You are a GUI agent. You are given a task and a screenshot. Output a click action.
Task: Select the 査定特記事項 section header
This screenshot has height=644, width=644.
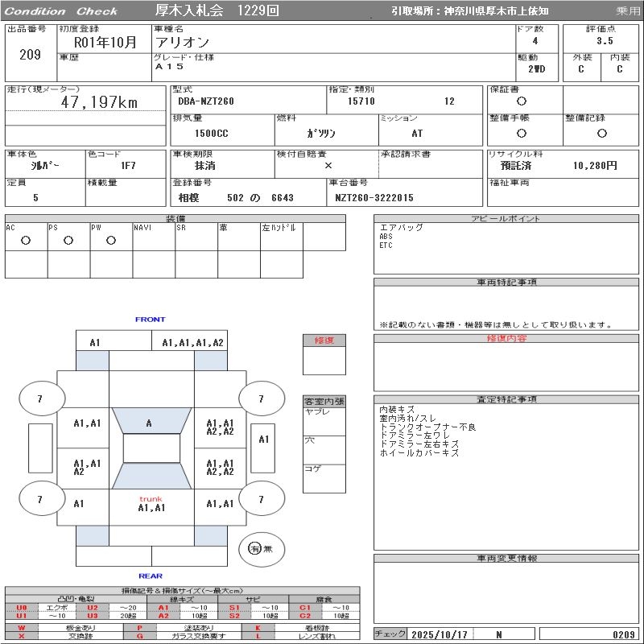point(506,400)
